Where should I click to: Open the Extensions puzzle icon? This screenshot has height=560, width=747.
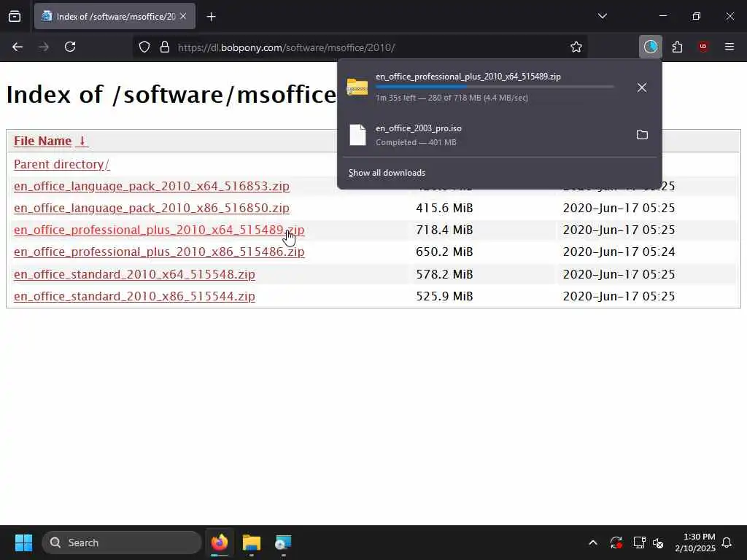(x=677, y=47)
